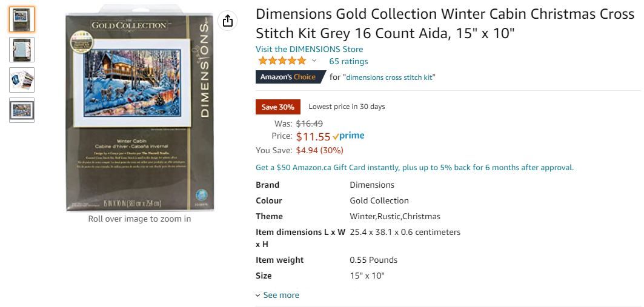Image resolution: width=644 pixels, height=307 pixels.
Task: Click the $11.55 price
Action: point(313,137)
